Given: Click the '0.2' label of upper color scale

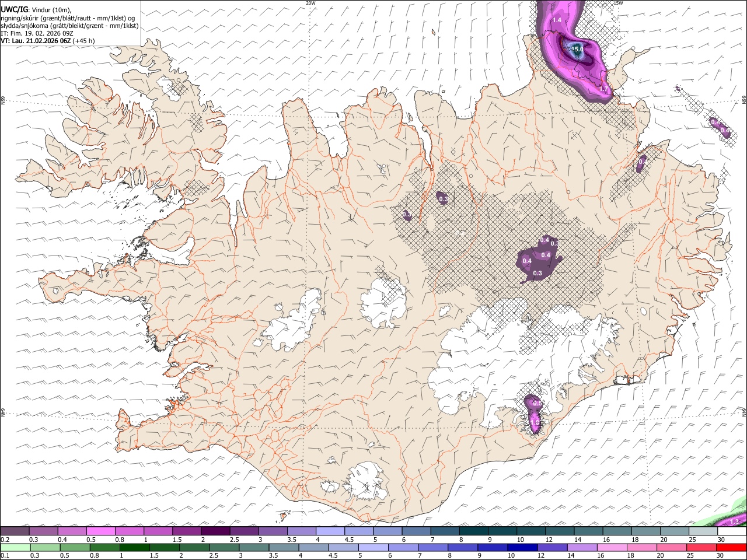Looking at the screenshot, I should tap(5, 540).
